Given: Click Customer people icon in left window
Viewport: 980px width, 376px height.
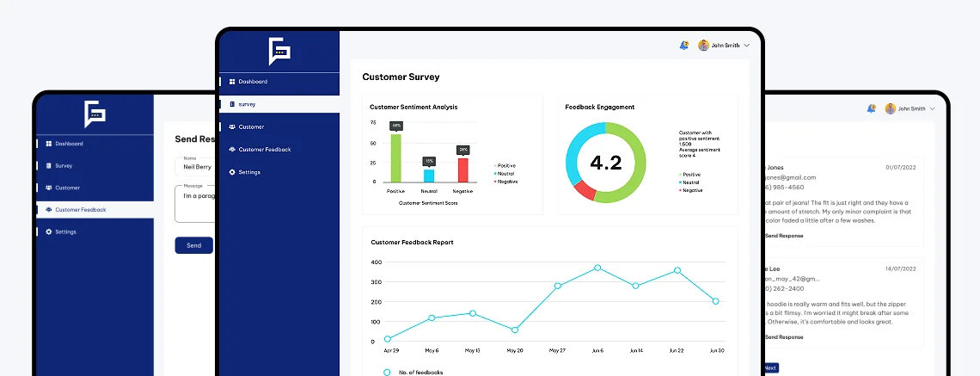Looking at the screenshot, I should pos(49,188).
